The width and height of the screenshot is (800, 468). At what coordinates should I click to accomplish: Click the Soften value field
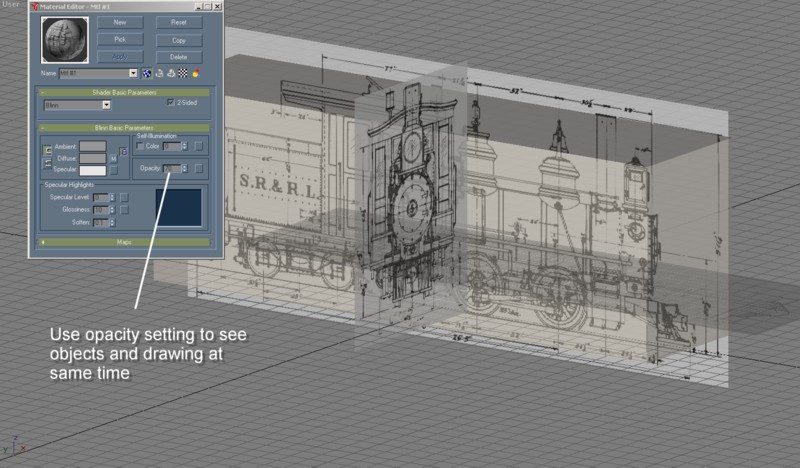(101, 223)
